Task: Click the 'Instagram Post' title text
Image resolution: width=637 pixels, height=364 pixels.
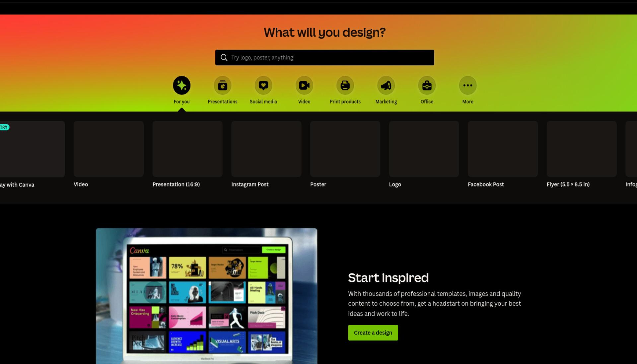Action: [x=250, y=184]
